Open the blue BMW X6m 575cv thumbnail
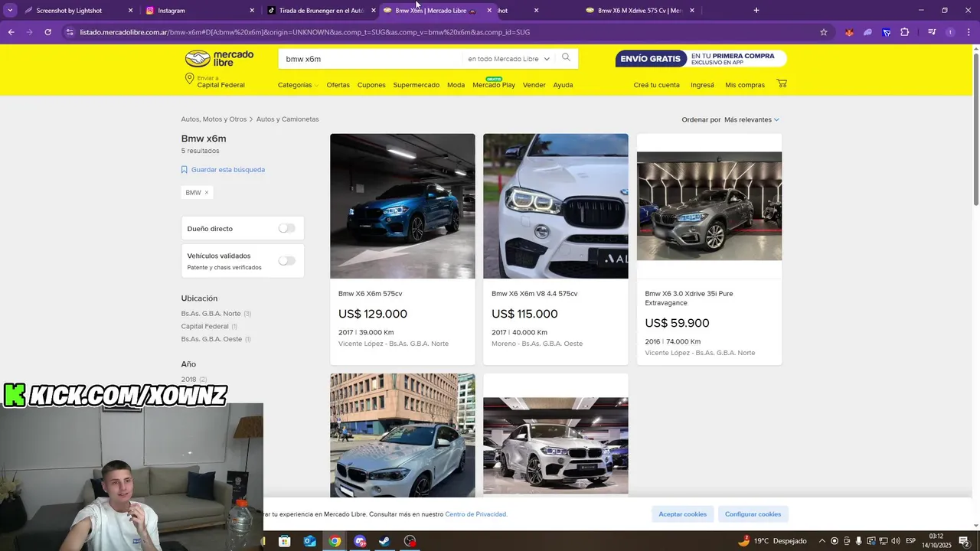Screen dimensions: 980x551 click(x=403, y=206)
